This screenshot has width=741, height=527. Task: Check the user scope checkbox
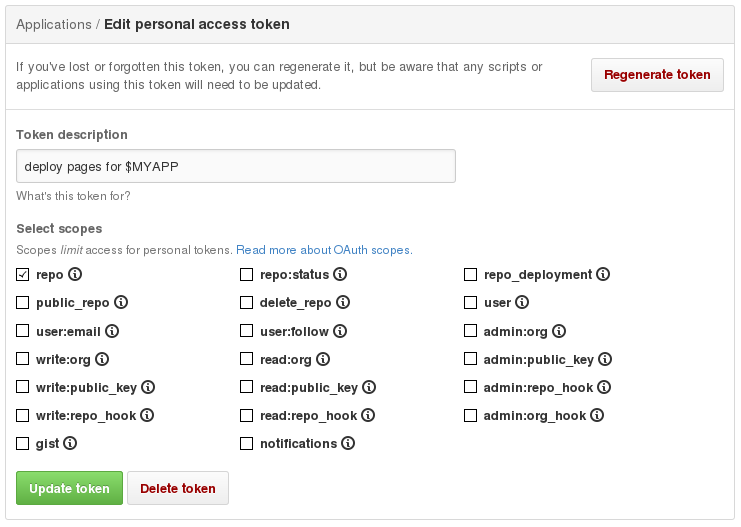(471, 302)
